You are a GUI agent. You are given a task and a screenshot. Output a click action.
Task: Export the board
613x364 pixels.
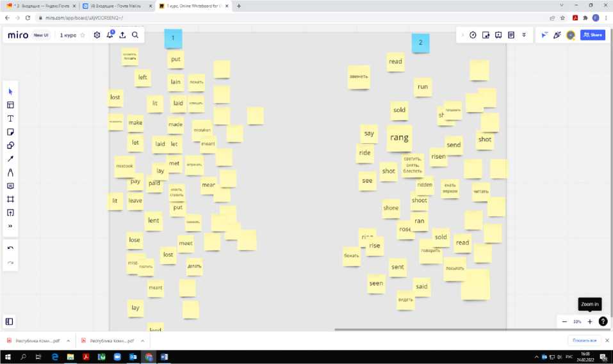(122, 35)
